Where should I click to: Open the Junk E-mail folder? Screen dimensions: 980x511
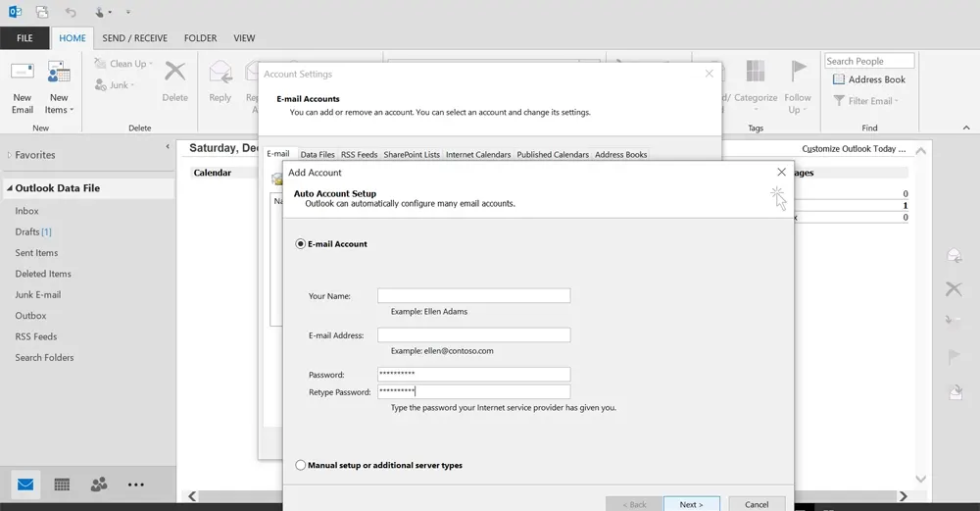(38, 294)
